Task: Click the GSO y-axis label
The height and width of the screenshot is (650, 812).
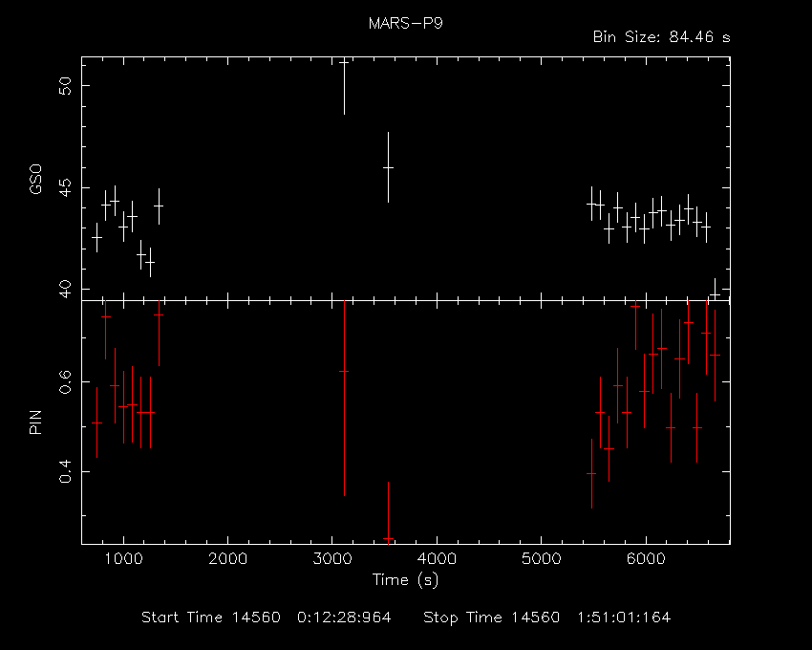Action: point(35,180)
